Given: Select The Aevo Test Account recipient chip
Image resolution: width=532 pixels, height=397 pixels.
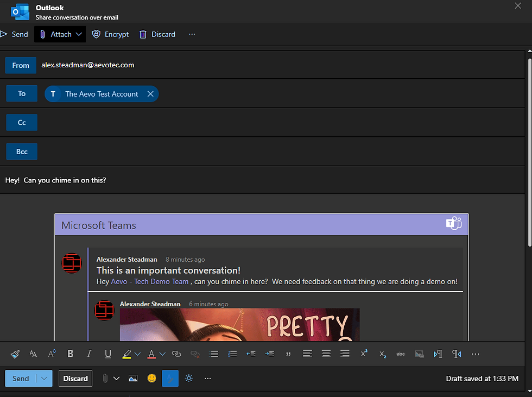Looking at the screenshot, I should point(102,94).
